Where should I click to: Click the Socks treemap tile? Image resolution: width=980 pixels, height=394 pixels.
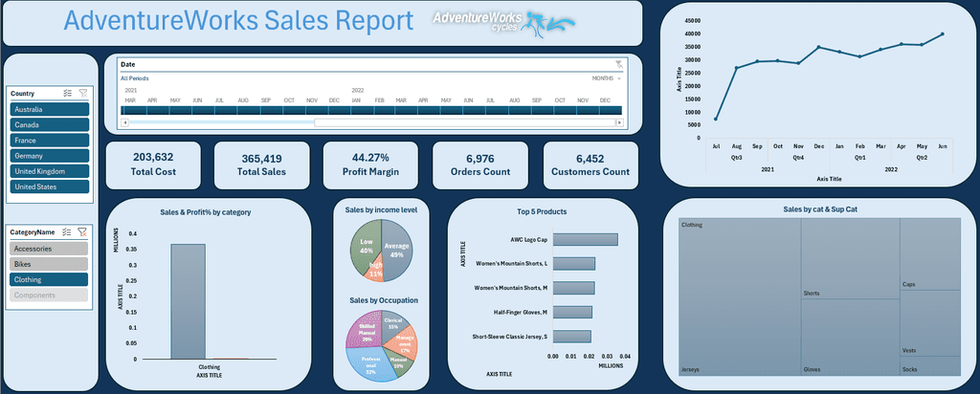930,366
